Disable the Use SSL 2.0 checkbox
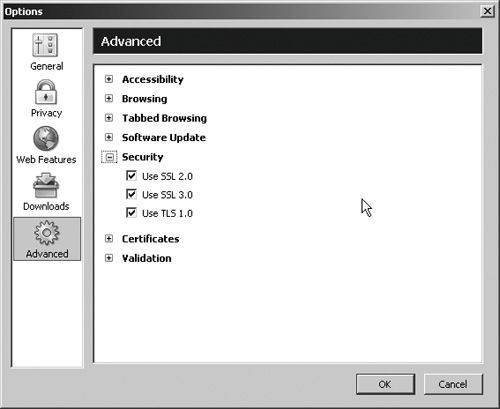 point(131,176)
